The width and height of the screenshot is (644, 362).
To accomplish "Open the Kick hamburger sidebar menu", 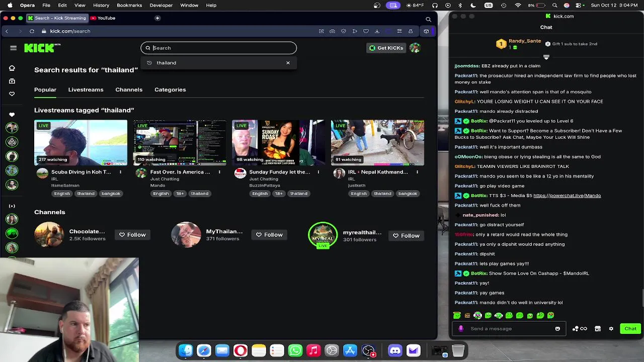I will pos(13,48).
